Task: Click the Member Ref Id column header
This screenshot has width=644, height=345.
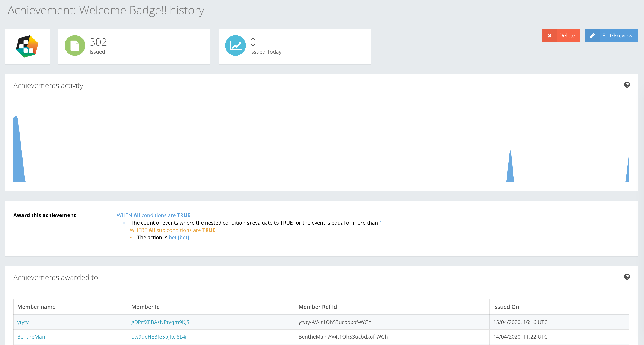Action: [317, 307]
